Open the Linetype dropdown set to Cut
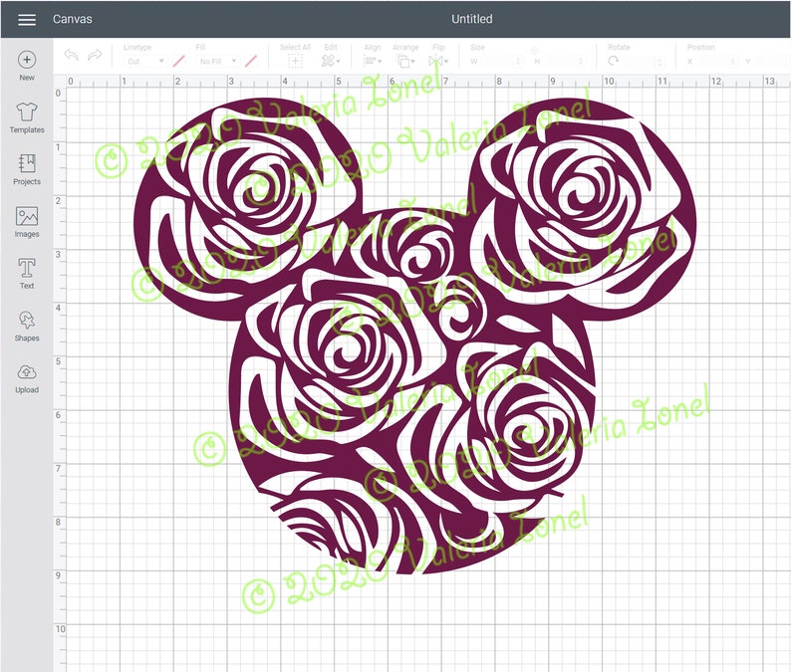Image resolution: width=791 pixels, height=672 pixels. (x=145, y=61)
